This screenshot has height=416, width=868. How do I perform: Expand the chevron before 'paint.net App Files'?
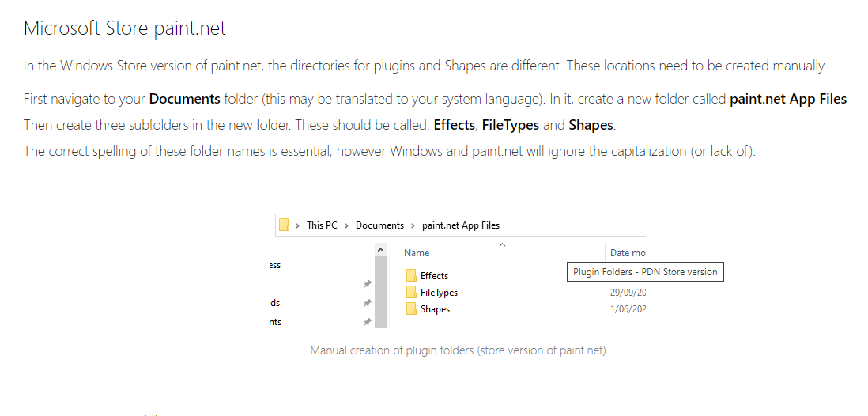click(x=413, y=225)
